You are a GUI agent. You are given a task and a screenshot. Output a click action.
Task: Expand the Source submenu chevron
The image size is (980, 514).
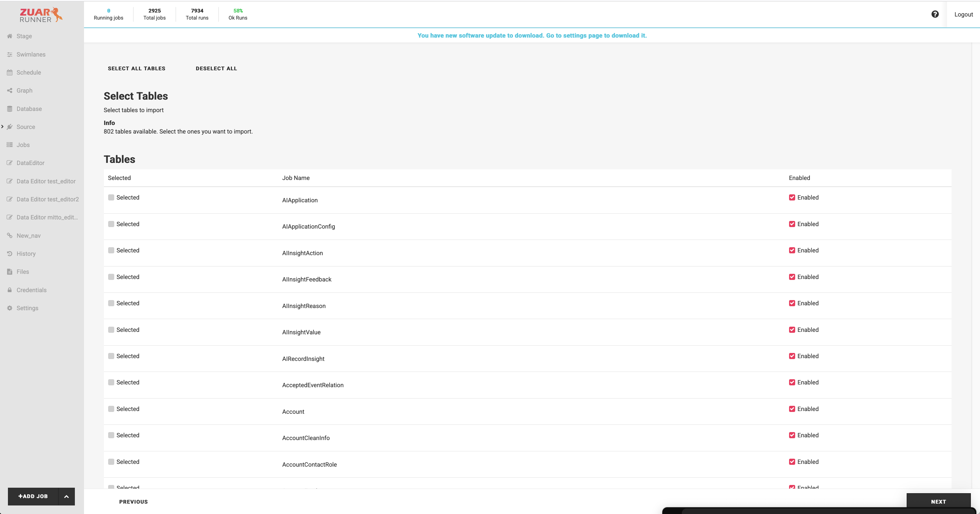pyautogui.click(x=2, y=126)
